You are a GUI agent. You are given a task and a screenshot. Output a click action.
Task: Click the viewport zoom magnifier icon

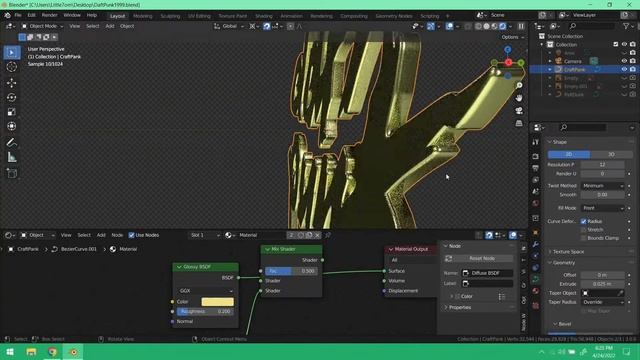click(x=519, y=85)
